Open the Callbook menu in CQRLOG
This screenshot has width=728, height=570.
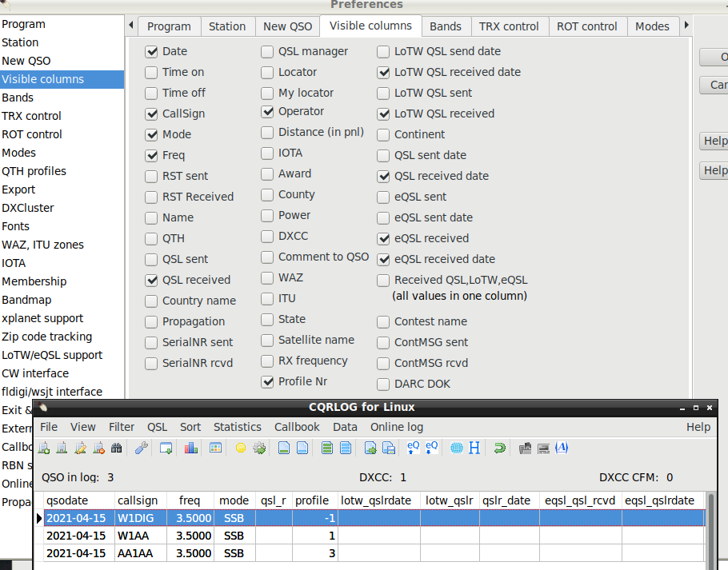pyautogui.click(x=297, y=427)
